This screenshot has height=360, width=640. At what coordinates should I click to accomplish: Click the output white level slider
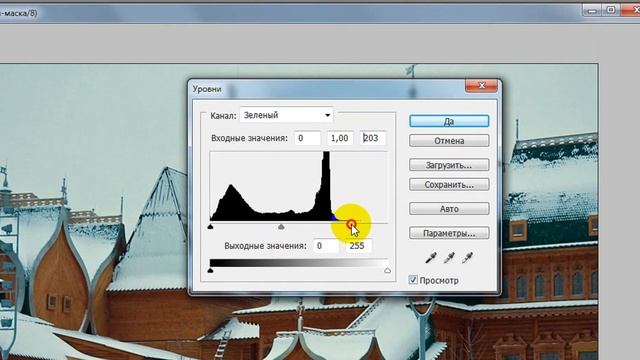387,270
